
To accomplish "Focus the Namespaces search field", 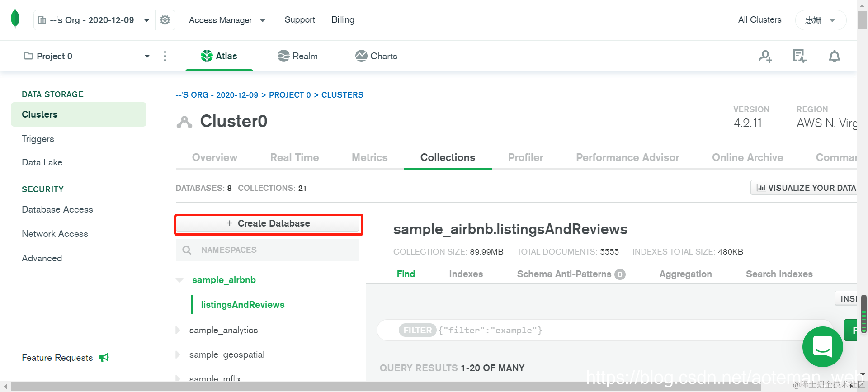I will (x=267, y=250).
